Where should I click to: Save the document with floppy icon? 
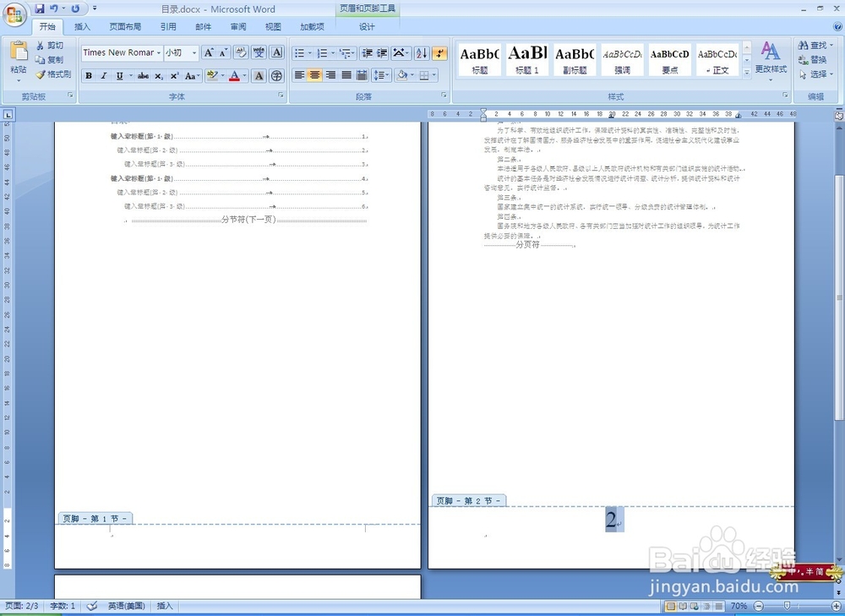(40, 8)
